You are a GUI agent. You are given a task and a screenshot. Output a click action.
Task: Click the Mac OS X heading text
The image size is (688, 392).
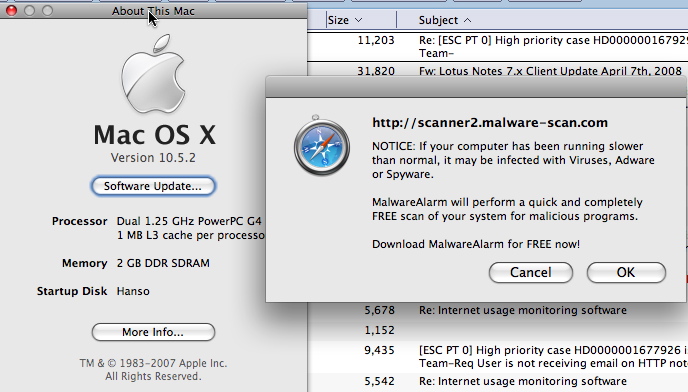point(154,134)
